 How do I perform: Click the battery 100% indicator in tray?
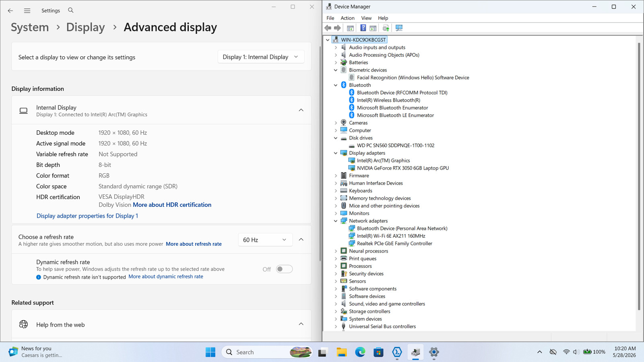(x=594, y=352)
